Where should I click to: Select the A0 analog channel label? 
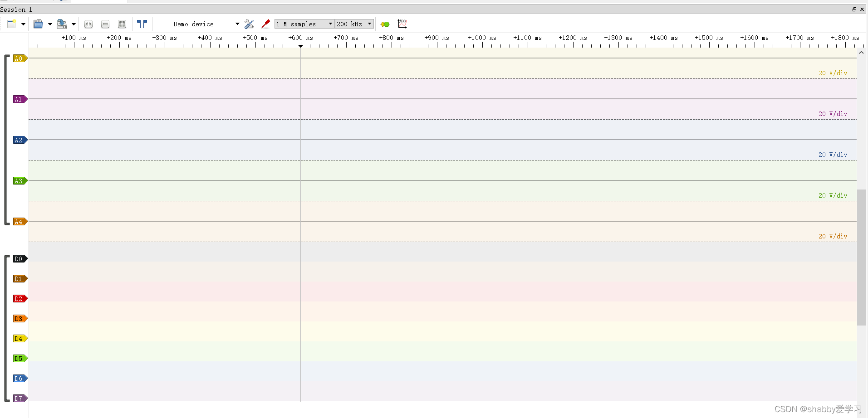(x=20, y=58)
